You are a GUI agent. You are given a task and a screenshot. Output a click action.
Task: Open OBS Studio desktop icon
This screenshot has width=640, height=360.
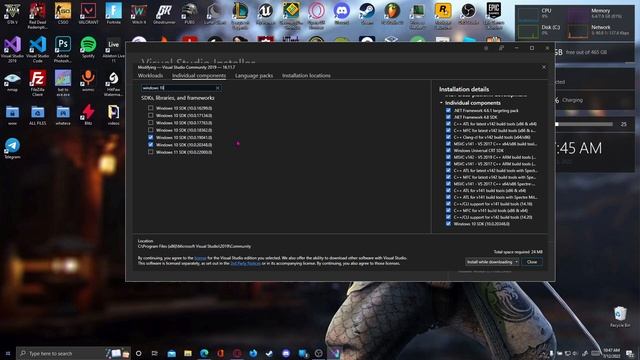pyautogui.click(x=468, y=13)
